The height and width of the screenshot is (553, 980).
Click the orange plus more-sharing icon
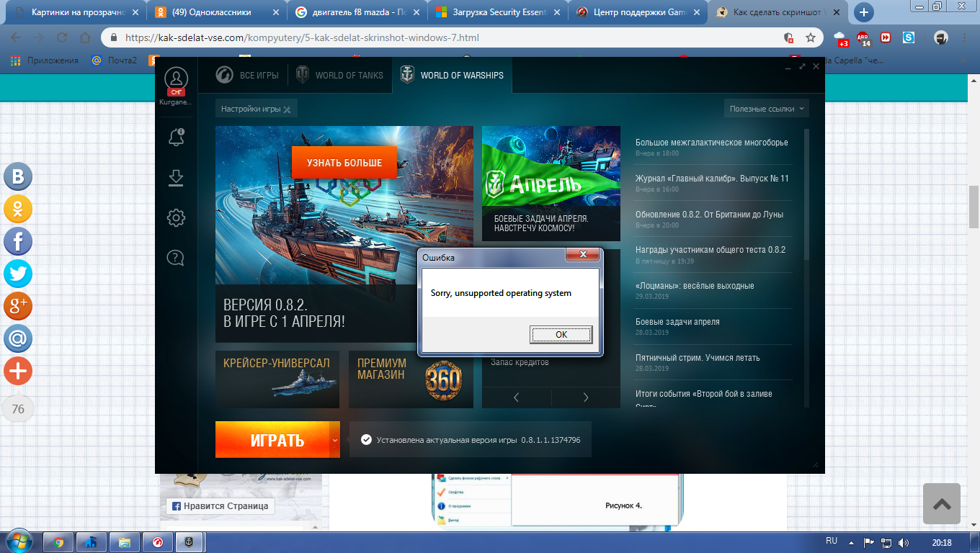[18, 372]
